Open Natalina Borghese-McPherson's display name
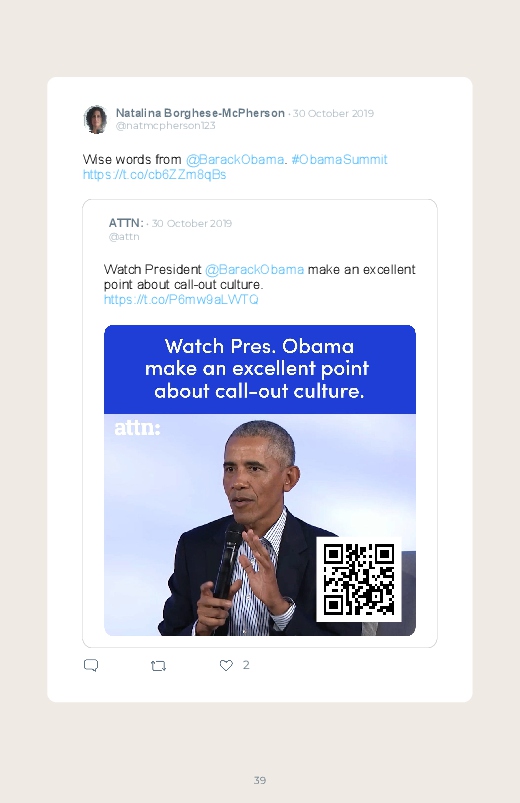520x803 pixels. pos(200,113)
